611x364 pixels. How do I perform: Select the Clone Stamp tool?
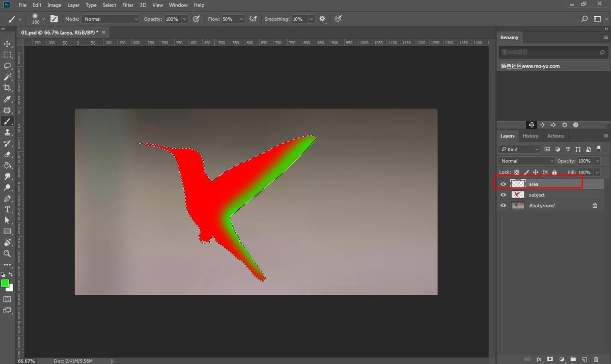click(7, 132)
